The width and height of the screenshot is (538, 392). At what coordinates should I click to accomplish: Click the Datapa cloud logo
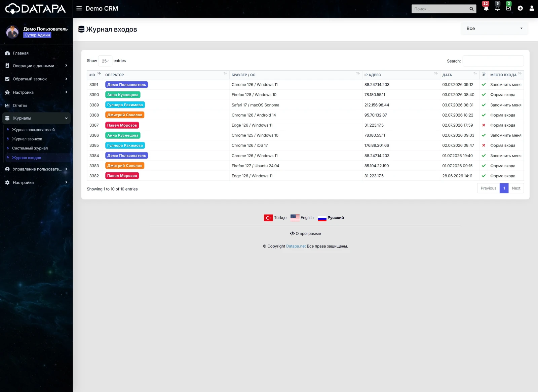[35, 9]
